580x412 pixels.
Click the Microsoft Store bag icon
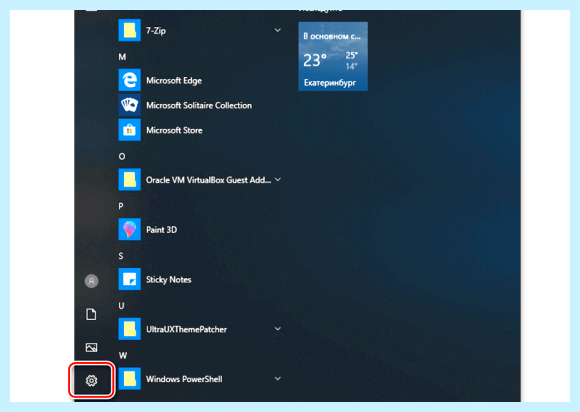tap(129, 130)
